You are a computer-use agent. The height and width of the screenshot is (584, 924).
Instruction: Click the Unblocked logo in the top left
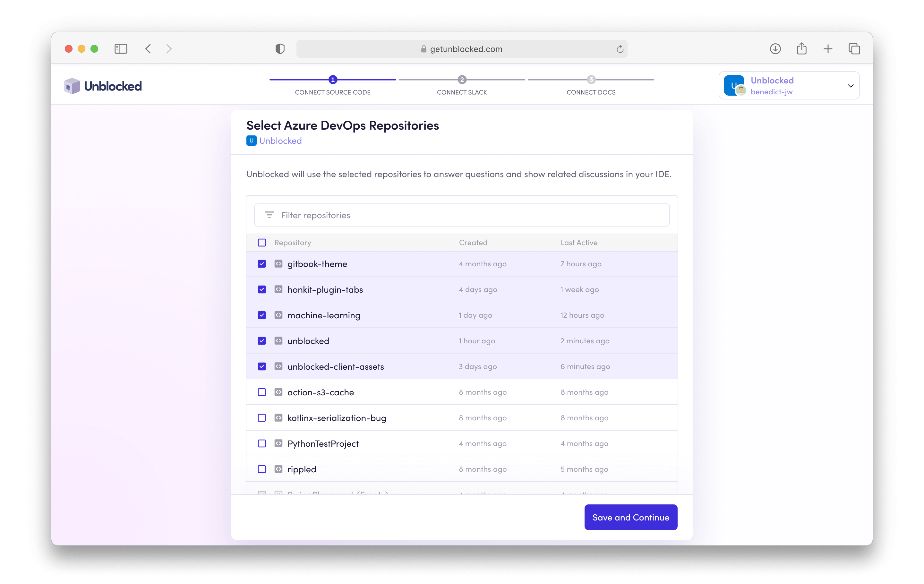click(103, 85)
